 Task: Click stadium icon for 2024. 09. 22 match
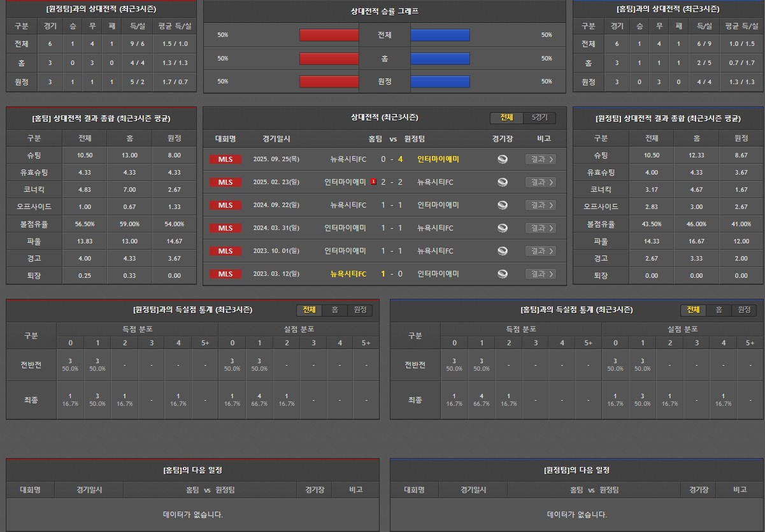pos(503,205)
